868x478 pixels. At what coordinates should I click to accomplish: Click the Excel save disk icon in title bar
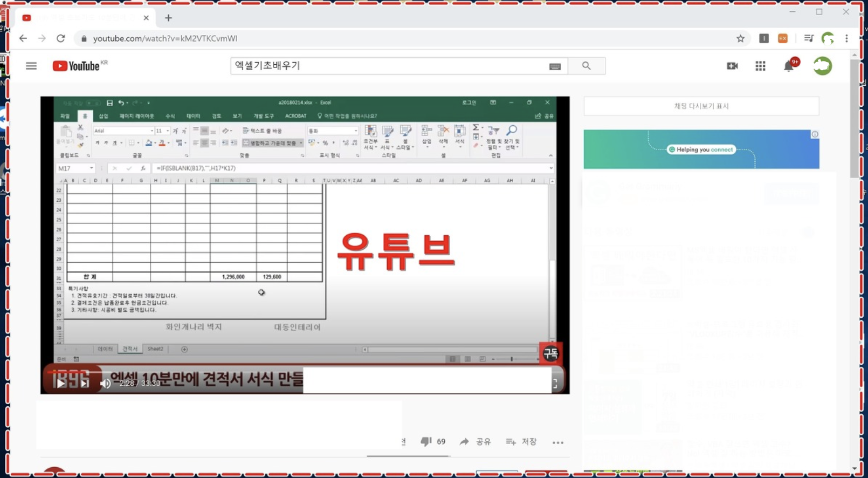[x=109, y=103]
